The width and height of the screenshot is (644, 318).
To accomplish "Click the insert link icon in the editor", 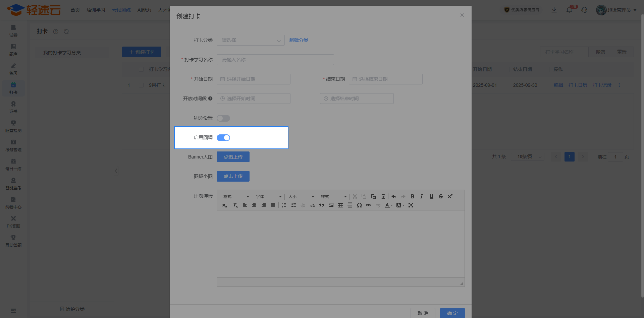I will coord(369,205).
